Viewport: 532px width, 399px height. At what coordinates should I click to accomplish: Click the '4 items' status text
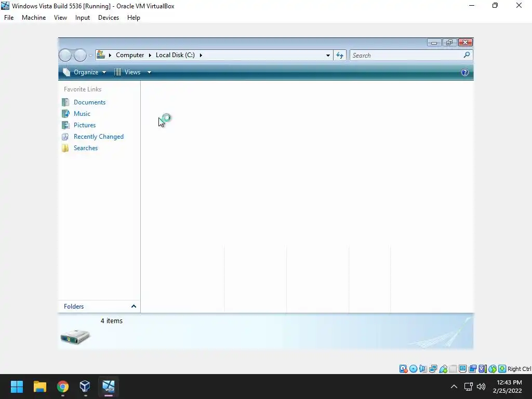click(112, 321)
